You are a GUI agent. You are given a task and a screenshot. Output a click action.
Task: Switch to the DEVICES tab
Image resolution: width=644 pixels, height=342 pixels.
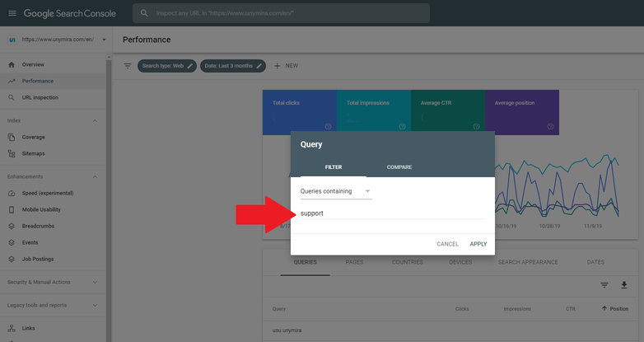click(460, 262)
